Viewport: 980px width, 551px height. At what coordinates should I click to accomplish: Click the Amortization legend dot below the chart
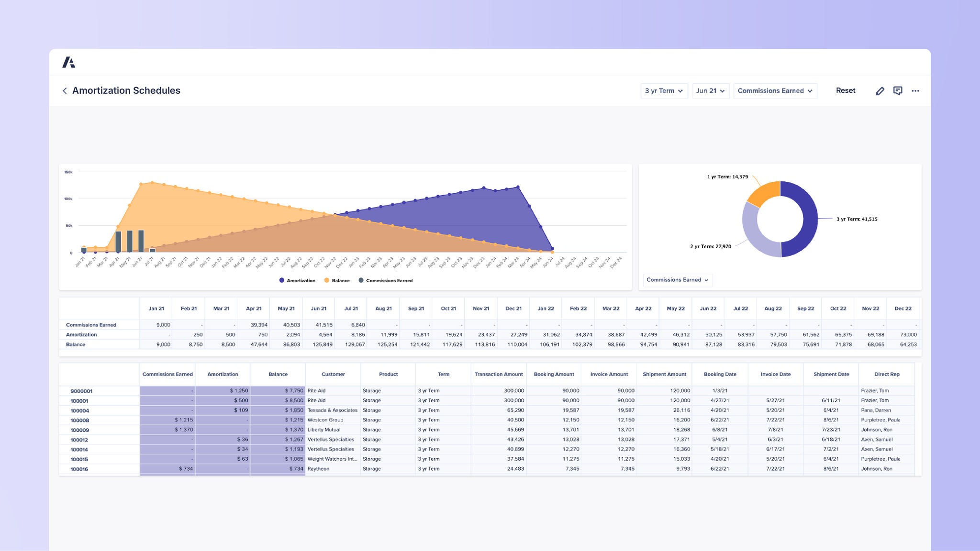coord(282,280)
